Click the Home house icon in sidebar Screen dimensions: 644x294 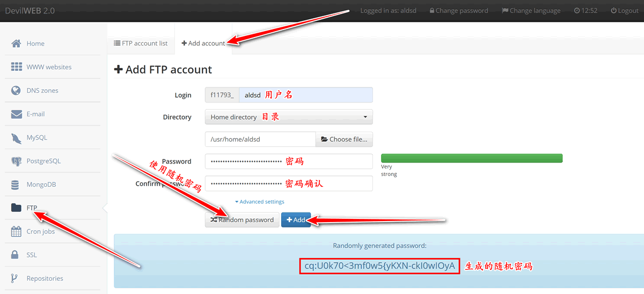[16, 43]
